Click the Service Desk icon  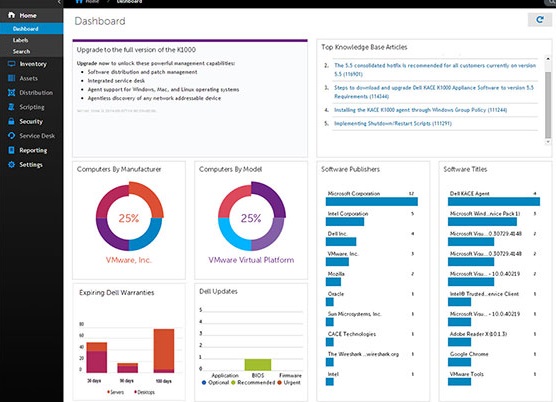click(11, 135)
